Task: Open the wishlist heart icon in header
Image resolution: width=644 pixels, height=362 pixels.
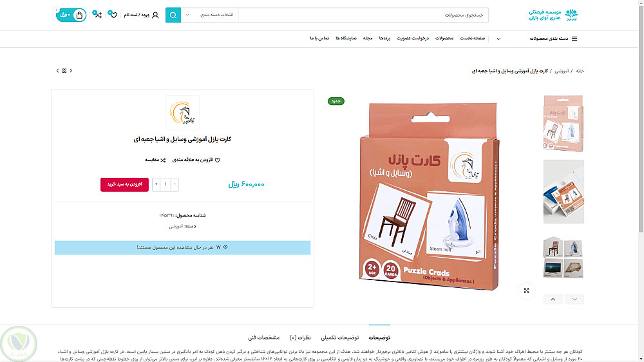Action: pos(113,15)
